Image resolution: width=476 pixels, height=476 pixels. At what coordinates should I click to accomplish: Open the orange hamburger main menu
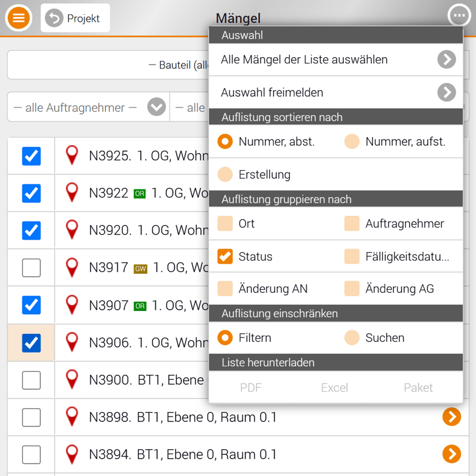point(19,17)
